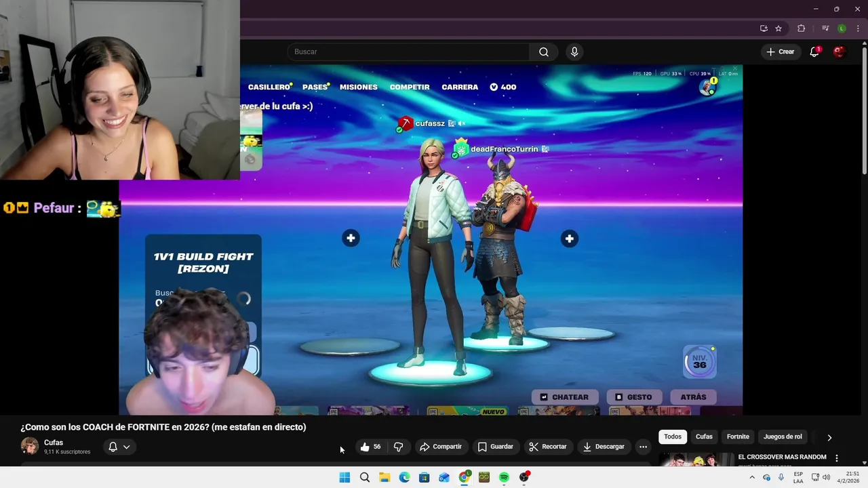This screenshot has width=868, height=488.
Task: Click the ATRÁS back button
Action: [x=693, y=397]
